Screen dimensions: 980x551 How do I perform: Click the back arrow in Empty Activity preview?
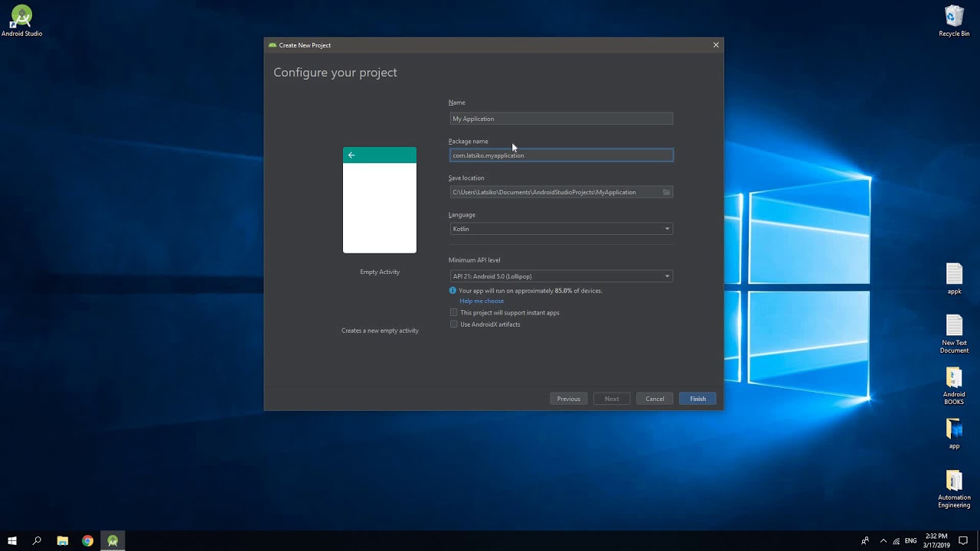coord(351,155)
